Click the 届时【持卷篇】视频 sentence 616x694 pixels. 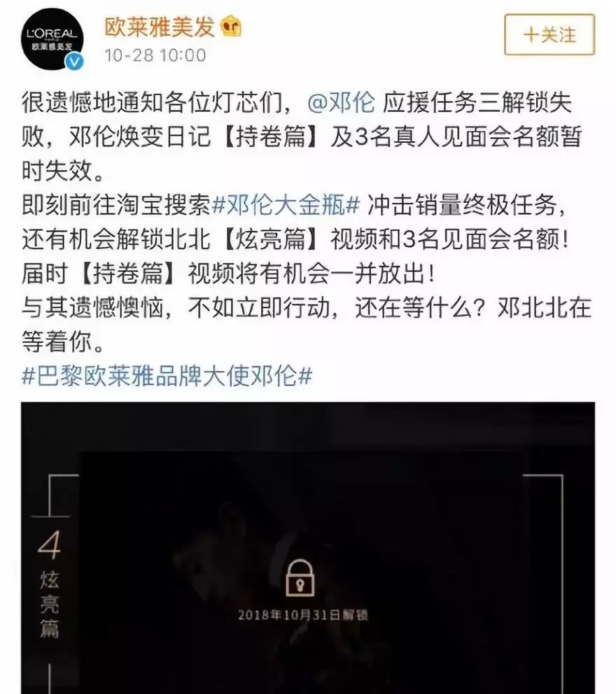click(x=229, y=274)
